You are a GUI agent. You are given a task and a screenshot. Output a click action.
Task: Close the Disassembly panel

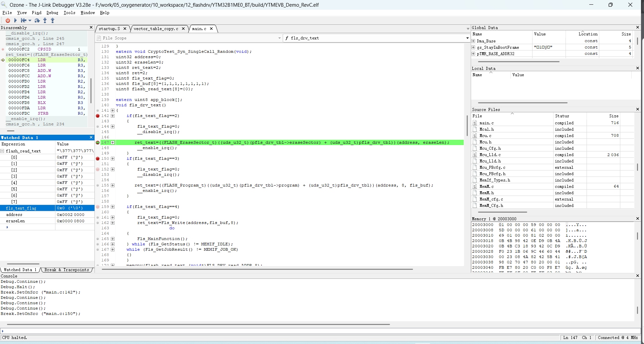tap(91, 27)
